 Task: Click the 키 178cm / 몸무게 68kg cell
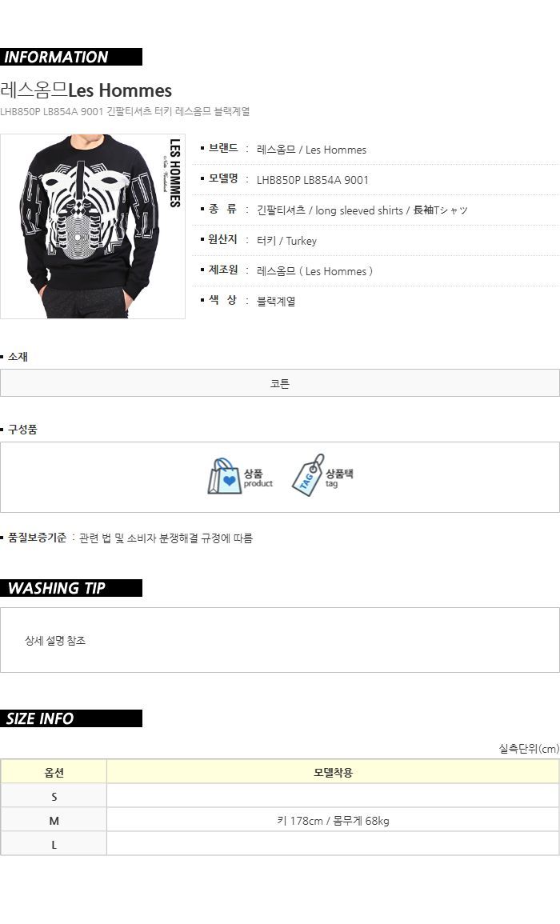[333, 820]
